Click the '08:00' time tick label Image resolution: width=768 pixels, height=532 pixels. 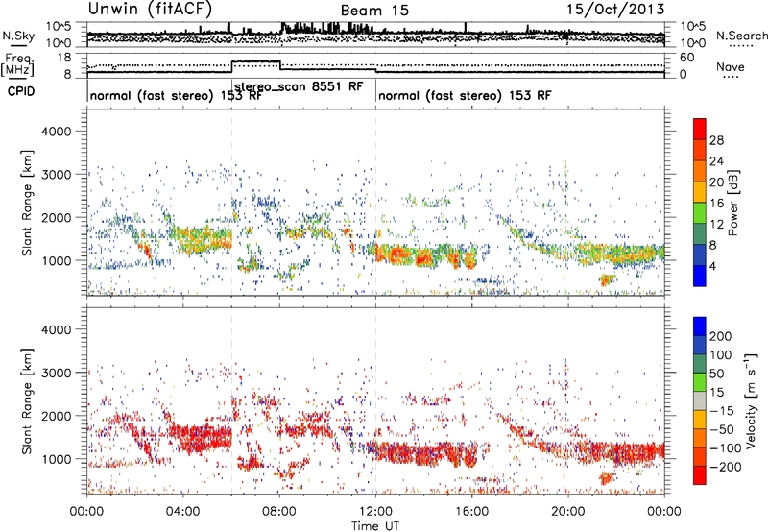pos(279,512)
